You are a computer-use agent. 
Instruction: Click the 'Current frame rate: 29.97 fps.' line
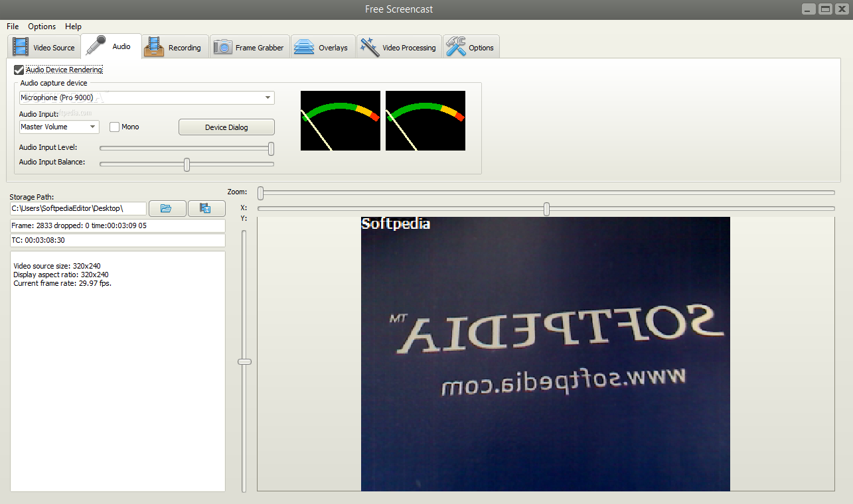click(x=62, y=283)
